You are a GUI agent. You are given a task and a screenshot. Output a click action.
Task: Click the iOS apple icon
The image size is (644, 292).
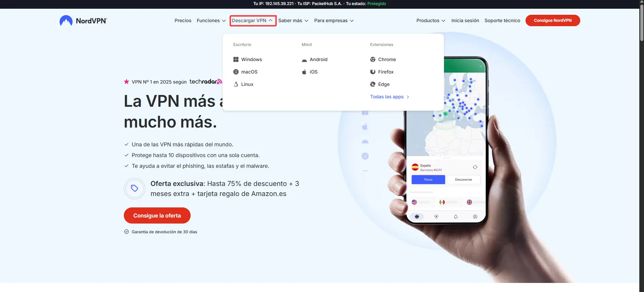(x=304, y=72)
